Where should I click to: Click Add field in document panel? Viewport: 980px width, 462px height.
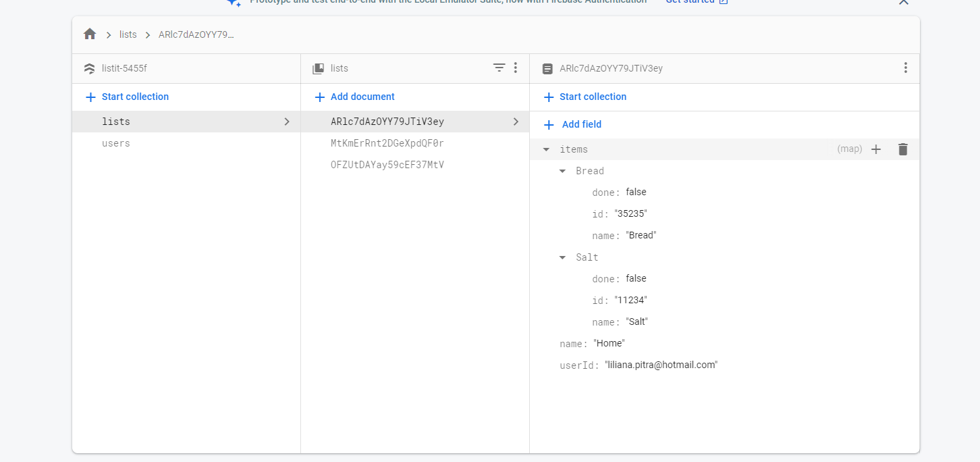tap(572, 124)
